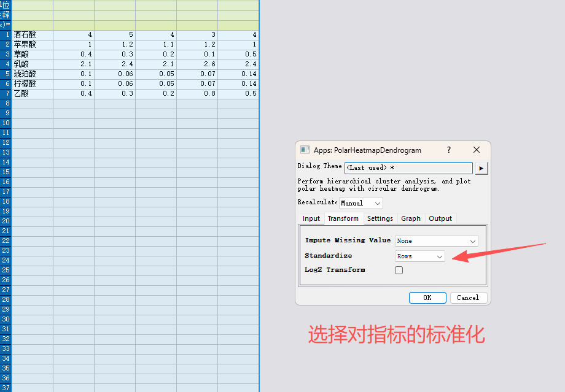Screen dimensions: 565x392
Task: Open the Graph tab
Action: (411, 218)
